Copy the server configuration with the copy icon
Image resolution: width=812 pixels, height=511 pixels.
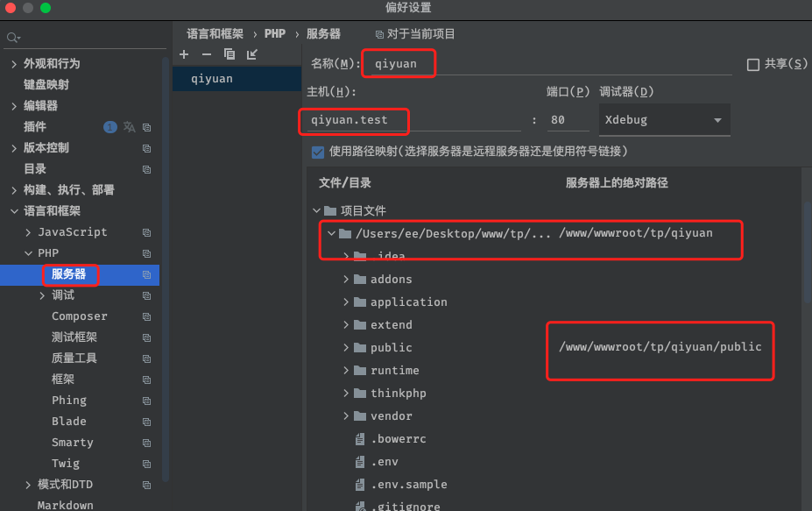click(229, 54)
